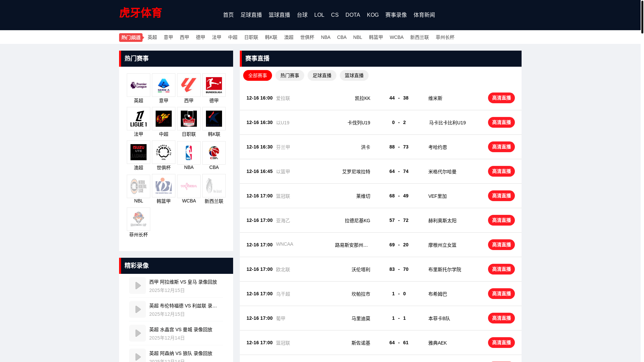Select the 全部赛事 filter tab
This screenshot has width=644, height=362.
[258, 75]
